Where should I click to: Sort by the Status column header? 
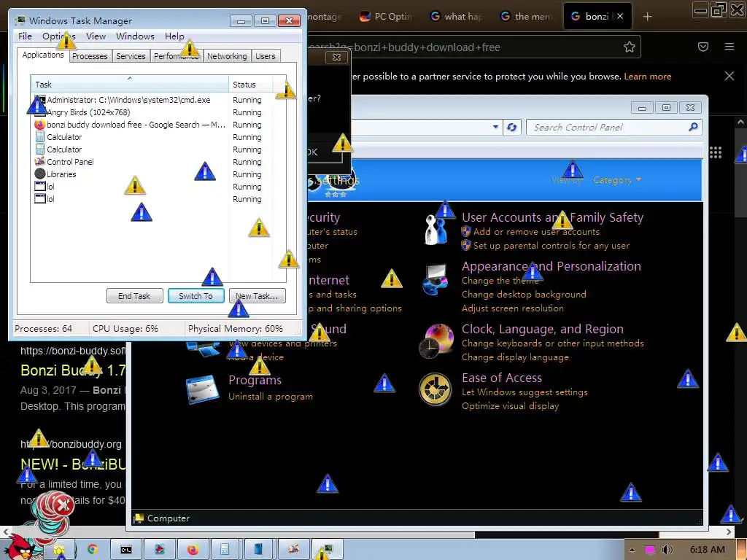[x=251, y=85]
